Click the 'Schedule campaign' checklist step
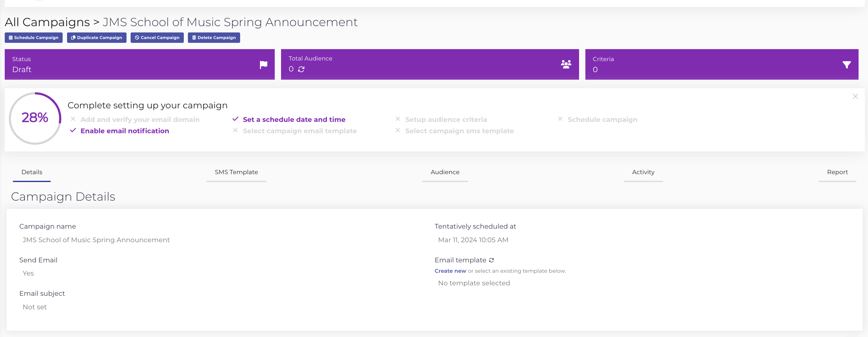This screenshot has height=337, width=868. 602,119
